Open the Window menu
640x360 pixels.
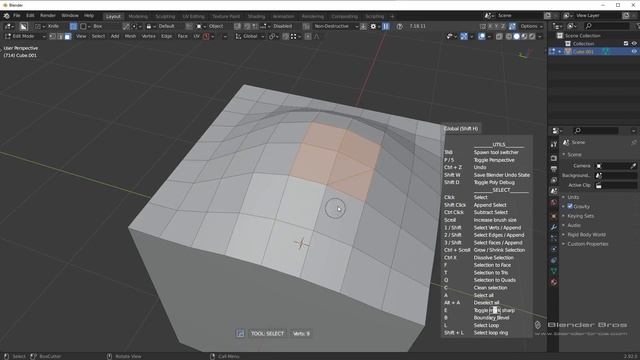click(x=70, y=16)
